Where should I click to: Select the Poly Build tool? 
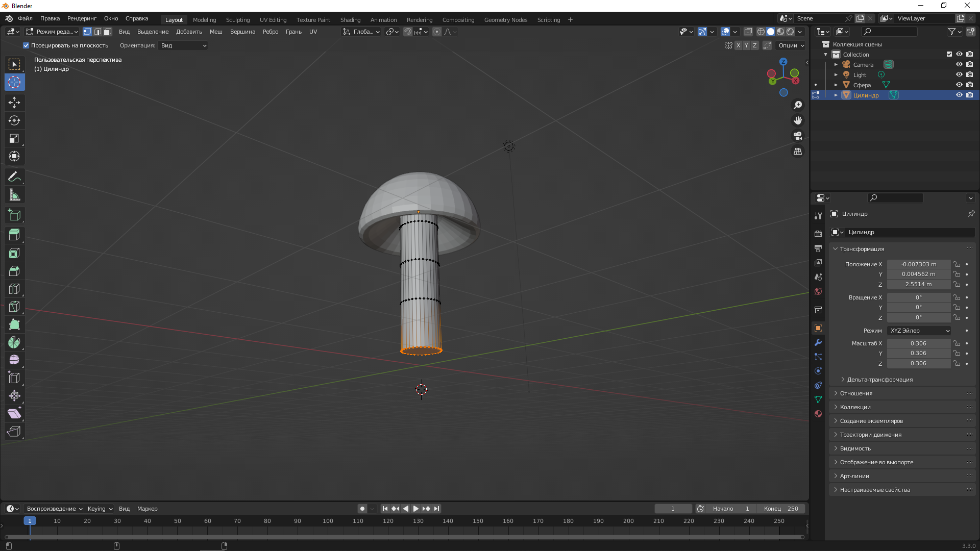[x=14, y=324]
